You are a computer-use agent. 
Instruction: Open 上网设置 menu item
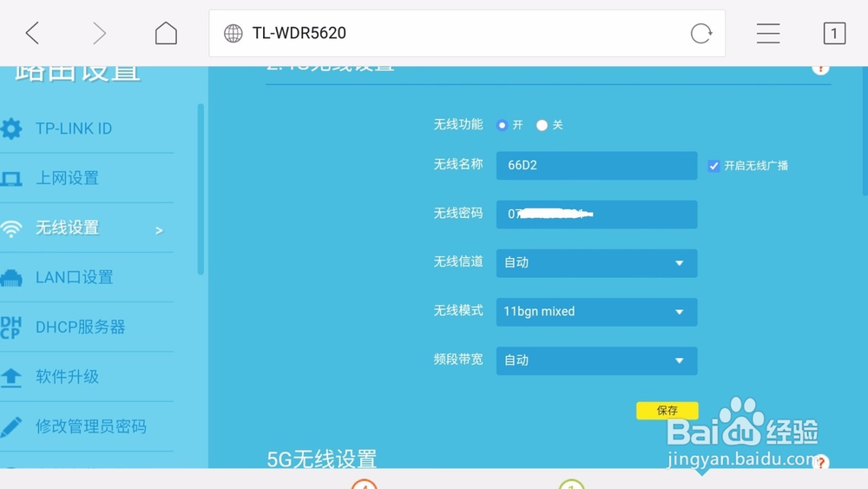[x=67, y=178]
